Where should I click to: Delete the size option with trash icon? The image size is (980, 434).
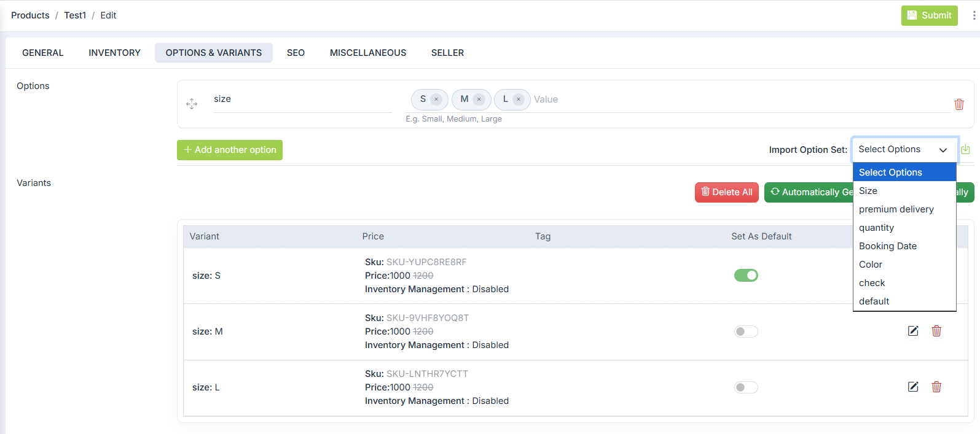coord(958,104)
